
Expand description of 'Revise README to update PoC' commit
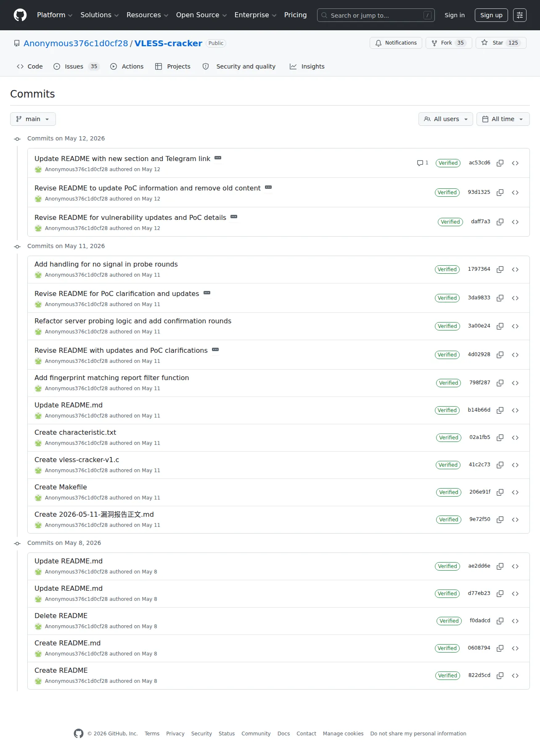point(268,188)
